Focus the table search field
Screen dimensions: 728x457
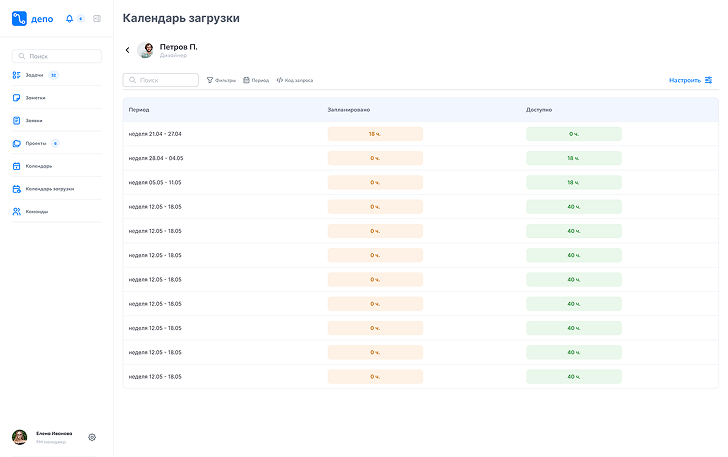point(161,80)
